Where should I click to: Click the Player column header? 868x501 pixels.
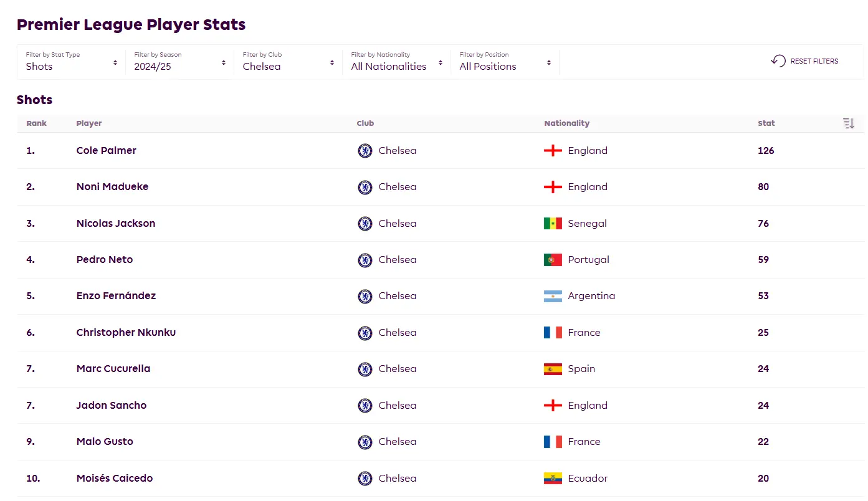click(x=89, y=123)
